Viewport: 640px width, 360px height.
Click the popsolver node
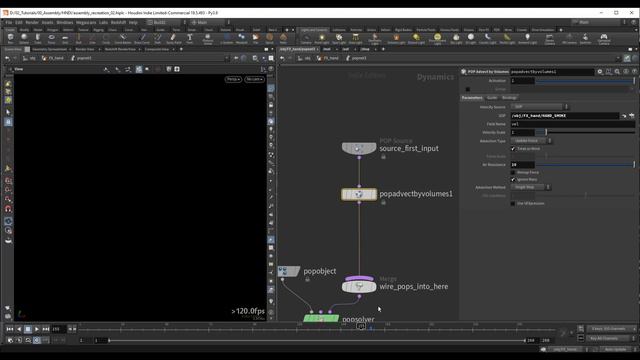pos(321,318)
